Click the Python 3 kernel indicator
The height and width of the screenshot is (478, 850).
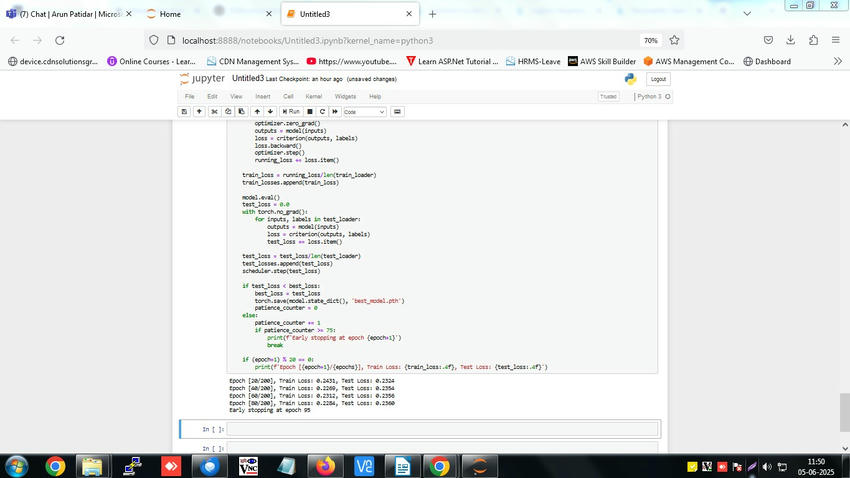[652, 96]
